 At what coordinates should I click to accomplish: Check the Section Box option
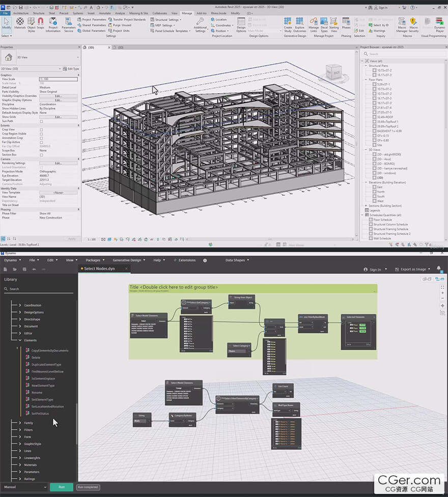point(41,154)
